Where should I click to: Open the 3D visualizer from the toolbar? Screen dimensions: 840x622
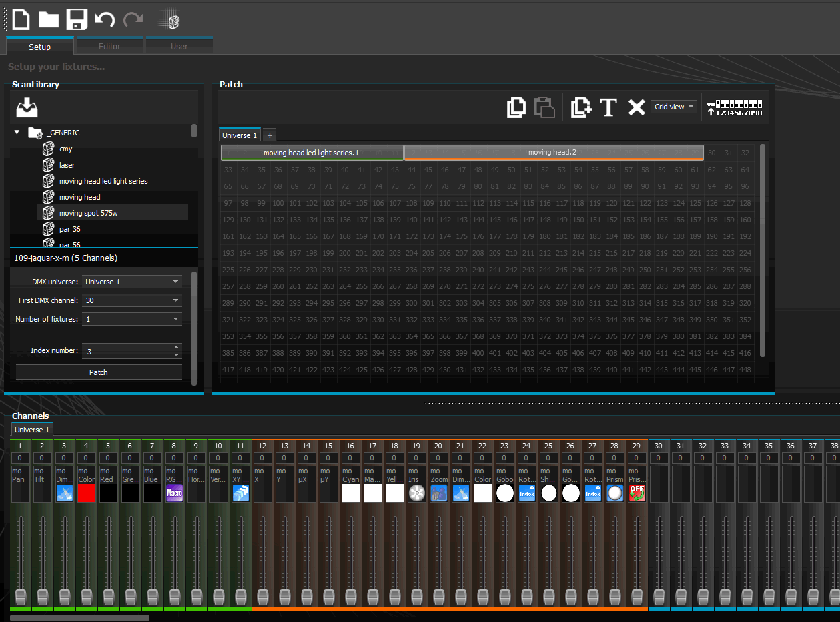pos(169,19)
